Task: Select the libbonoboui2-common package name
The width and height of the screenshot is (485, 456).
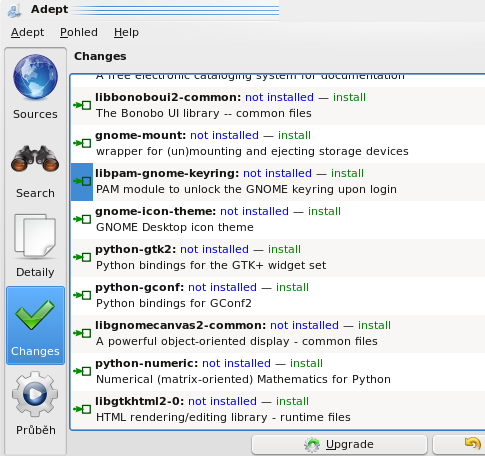Action: (168, 97)
